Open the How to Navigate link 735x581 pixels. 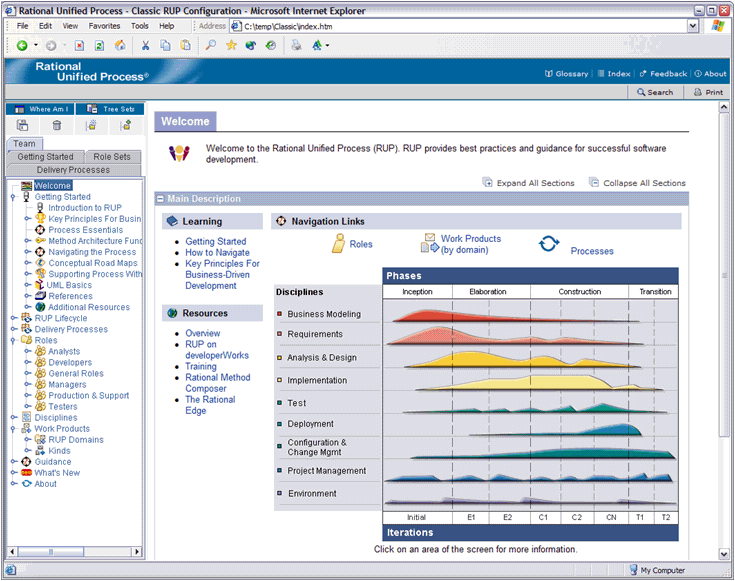(218, 252)
